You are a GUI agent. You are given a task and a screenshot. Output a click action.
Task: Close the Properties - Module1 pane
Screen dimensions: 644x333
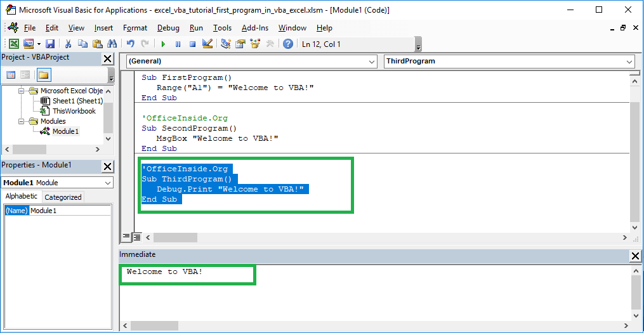point(108,166)
